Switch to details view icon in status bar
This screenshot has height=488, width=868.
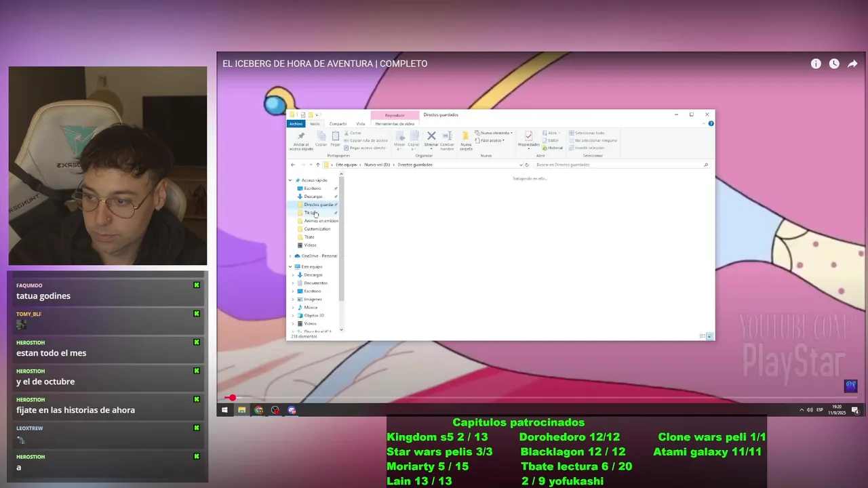(702, 336)
